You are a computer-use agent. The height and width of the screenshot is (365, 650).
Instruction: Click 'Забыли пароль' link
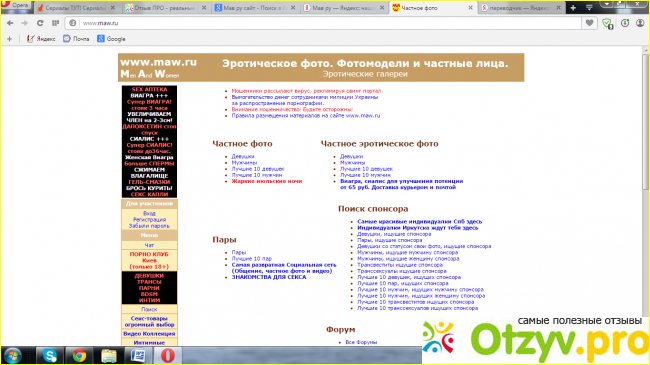click(x=149, y=226)
